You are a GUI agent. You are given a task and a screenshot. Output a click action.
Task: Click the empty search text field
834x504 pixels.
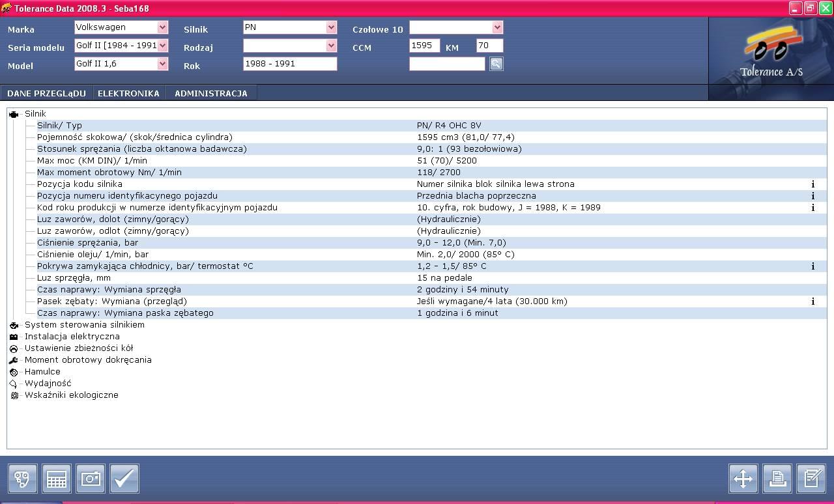coord(448,64)
